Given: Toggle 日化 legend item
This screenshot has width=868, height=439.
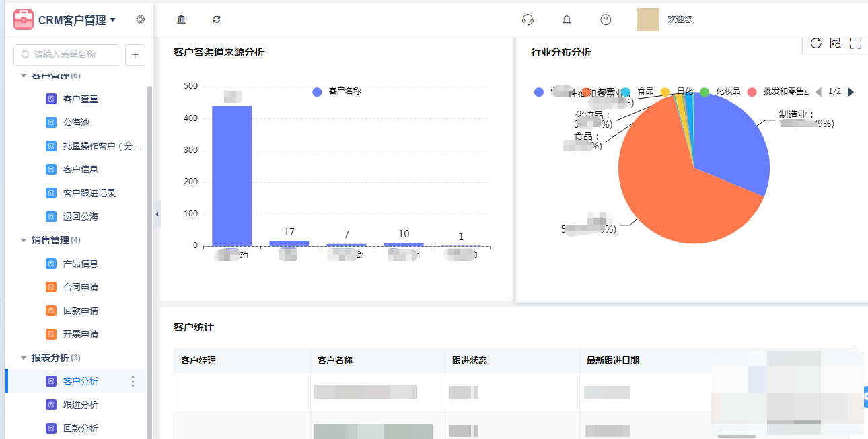Looking at the screenshot, I should point(677,91).
